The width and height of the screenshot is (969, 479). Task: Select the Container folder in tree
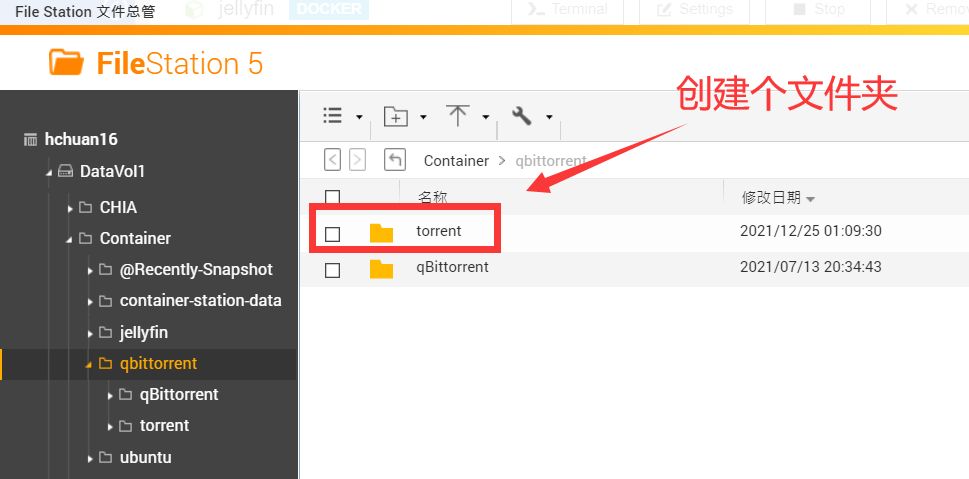pos(135,239)
